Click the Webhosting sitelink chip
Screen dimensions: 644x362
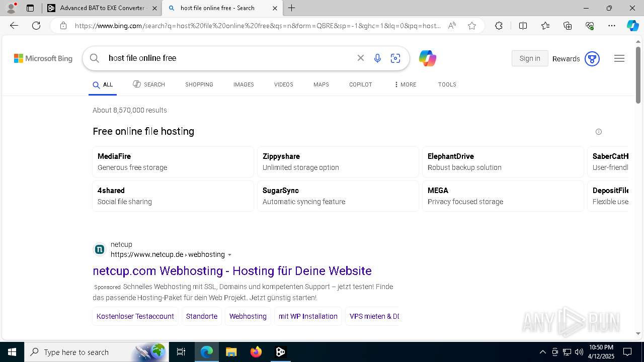(x=248, y=316)
